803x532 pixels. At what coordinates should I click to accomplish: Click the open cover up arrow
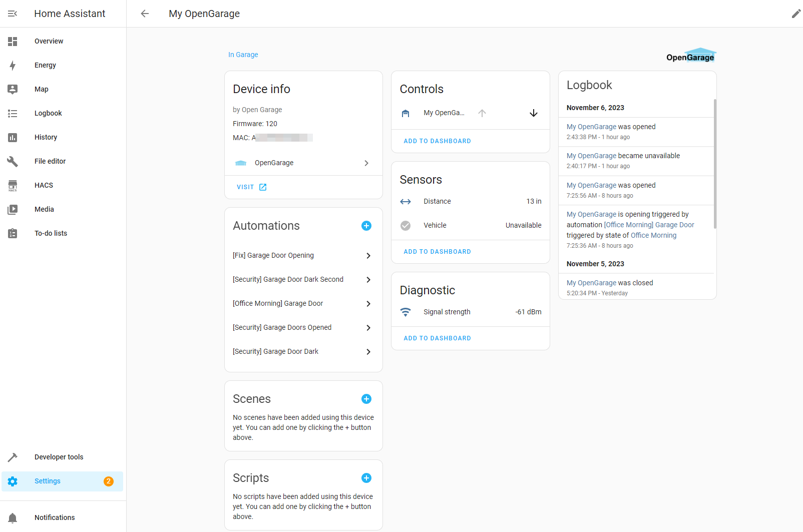482,113
